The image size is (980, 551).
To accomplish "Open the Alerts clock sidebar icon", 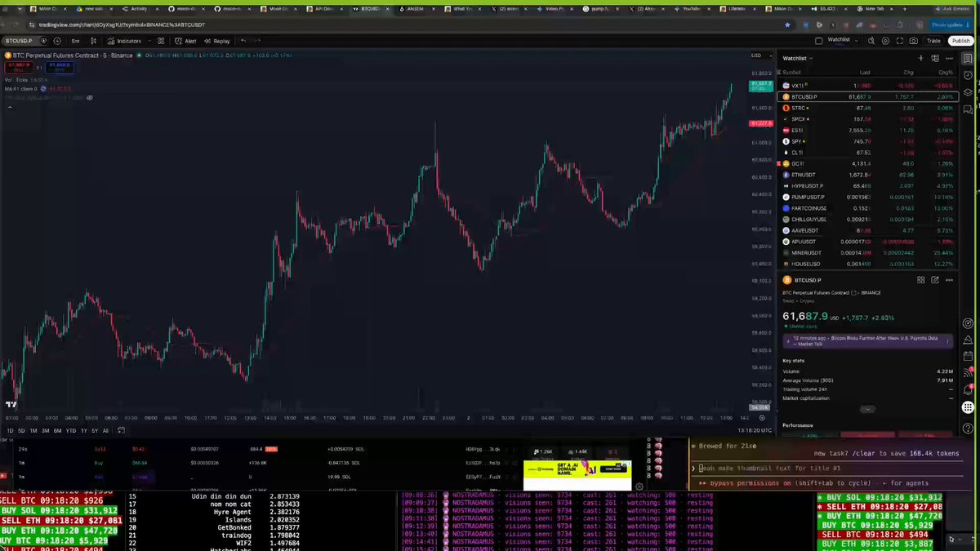I will pos(968,76).
